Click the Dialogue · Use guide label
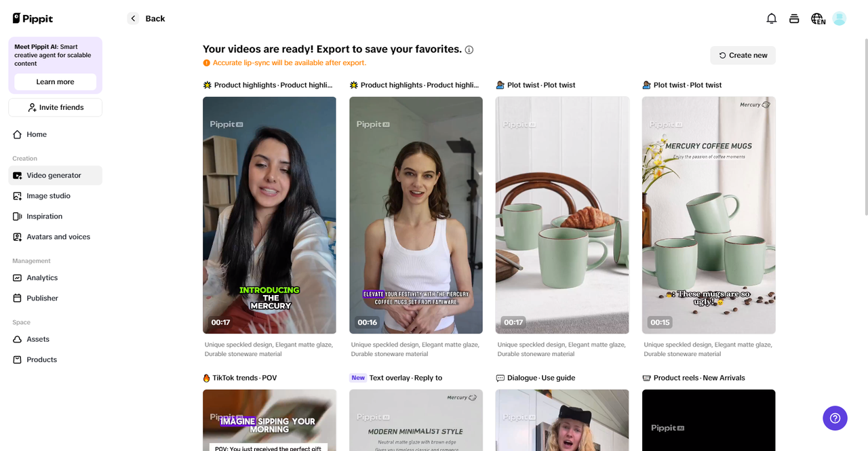The width and height of the screenshot is (868, 451). pyautogui.click(x=540, y=378)
